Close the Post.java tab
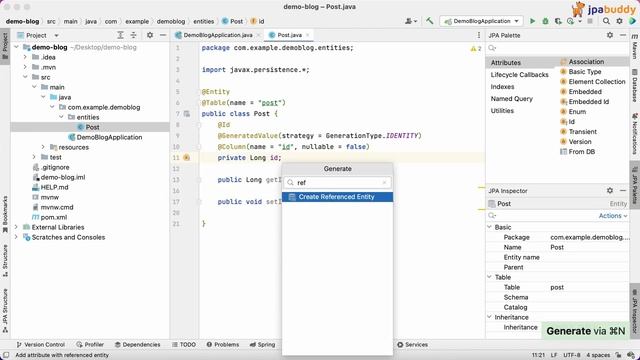This screenshot has width=640, height=360. pyautogui.click(x=308, y=35)
